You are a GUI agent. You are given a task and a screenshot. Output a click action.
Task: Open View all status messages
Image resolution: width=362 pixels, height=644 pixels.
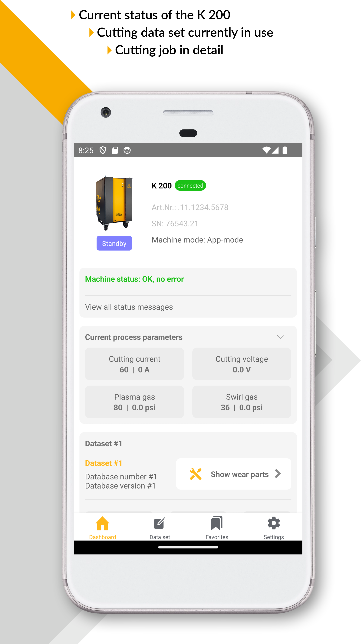129,307
